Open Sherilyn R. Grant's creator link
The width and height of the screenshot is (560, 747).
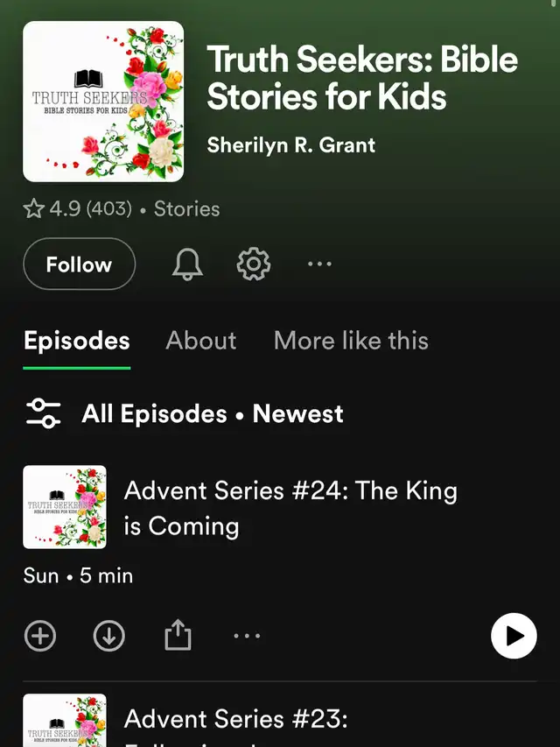pyautogui.click(x=291, y=144)
